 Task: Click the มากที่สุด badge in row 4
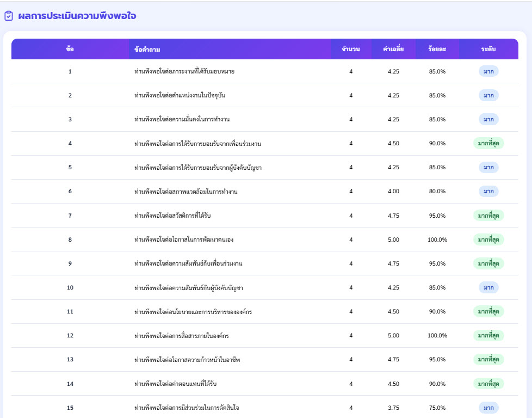pyautogui.click(x=488, y=143)
